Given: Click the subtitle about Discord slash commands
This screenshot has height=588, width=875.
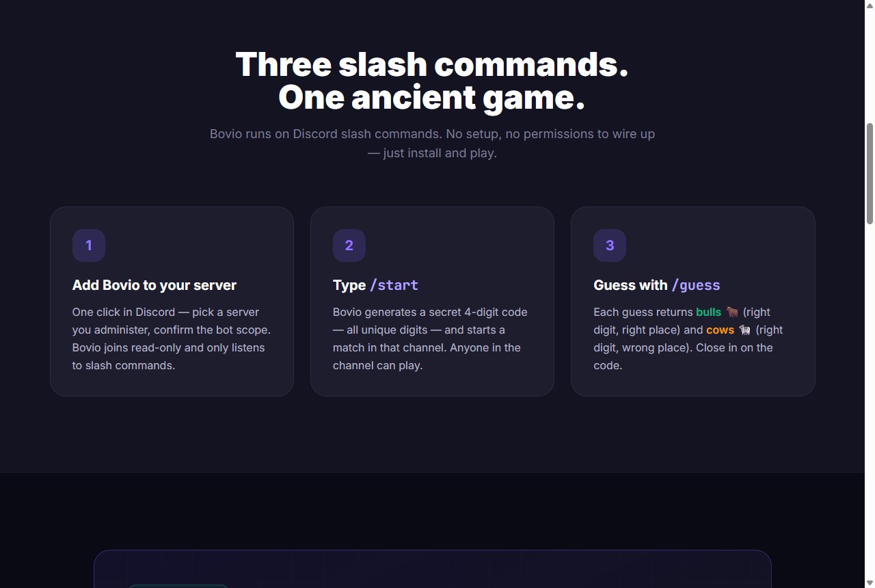Looking at the screenshot, I should [432, 143].
